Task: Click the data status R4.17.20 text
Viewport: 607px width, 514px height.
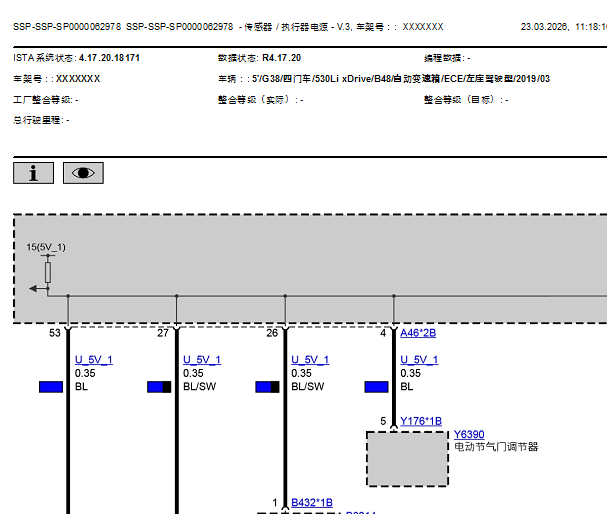Action: click(x=281, y=58)
